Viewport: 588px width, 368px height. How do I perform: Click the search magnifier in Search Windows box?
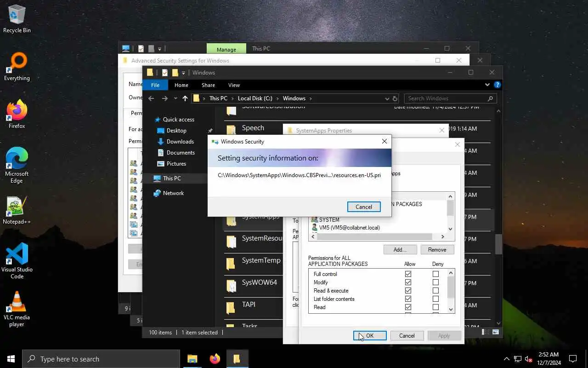pos(490,98)
